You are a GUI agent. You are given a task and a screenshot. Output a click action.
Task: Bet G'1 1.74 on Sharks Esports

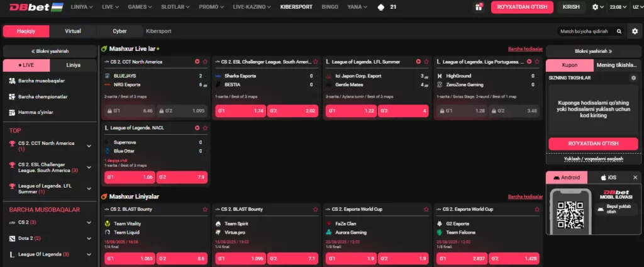[241, 111]
